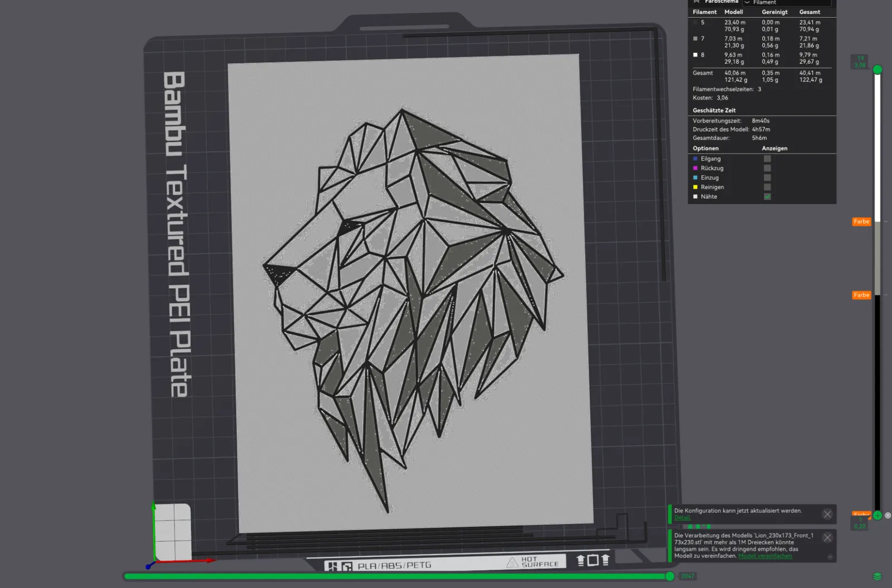The height and width of the screenshot is (588, 892).
Task: Click the Kosten value 3,06
Action: coord(723,98)
